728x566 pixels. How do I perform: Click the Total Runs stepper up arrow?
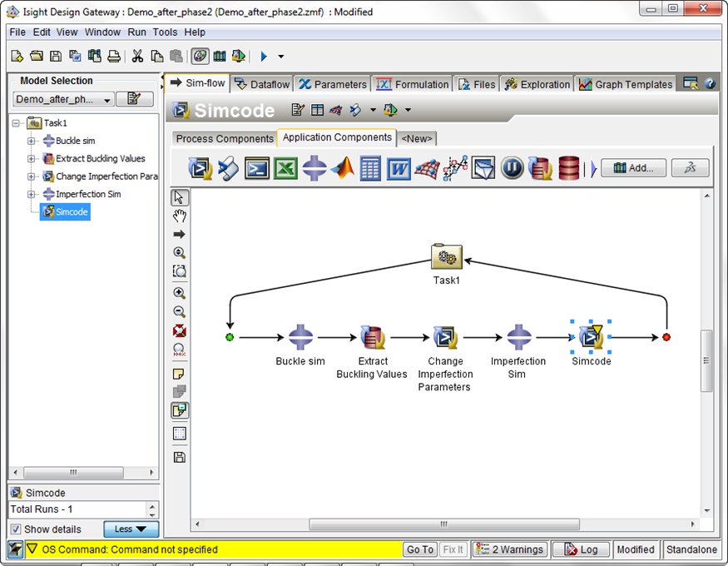pos(152,506)
